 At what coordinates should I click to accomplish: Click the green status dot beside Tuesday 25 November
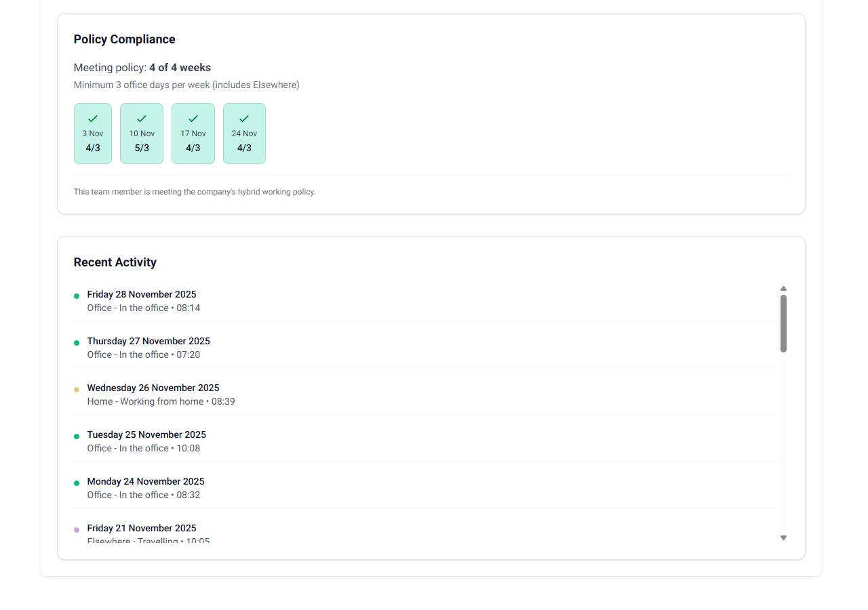pyautogui.click(x=77, y=436)
